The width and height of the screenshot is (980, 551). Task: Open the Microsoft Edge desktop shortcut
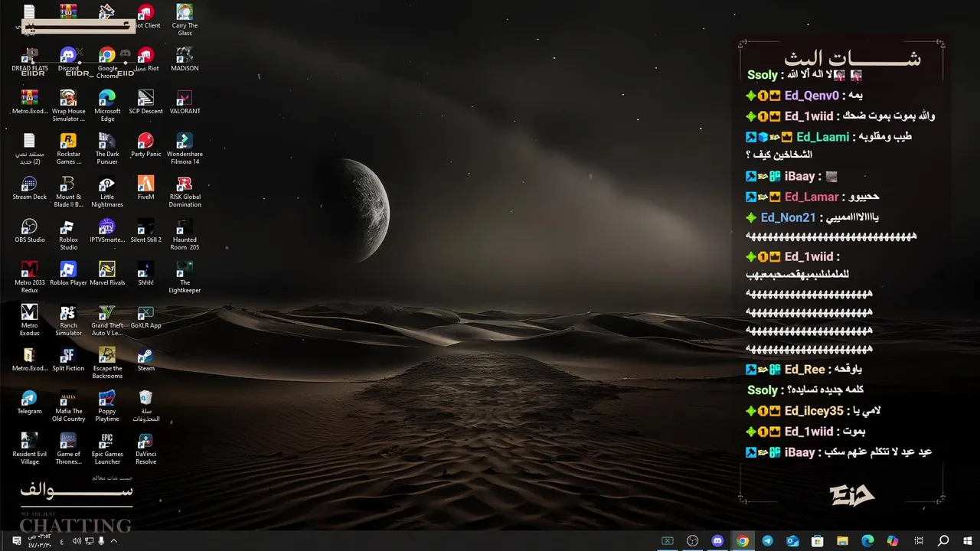coord(107,106)
